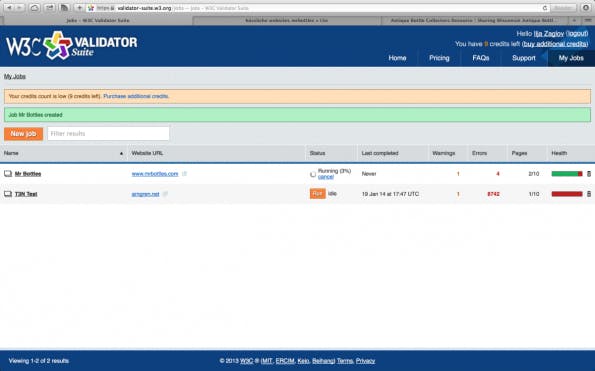The height and width of the screenshot is (371, 595).
Task: Open the T3N Test job link
Action: (x=26, y=194)
